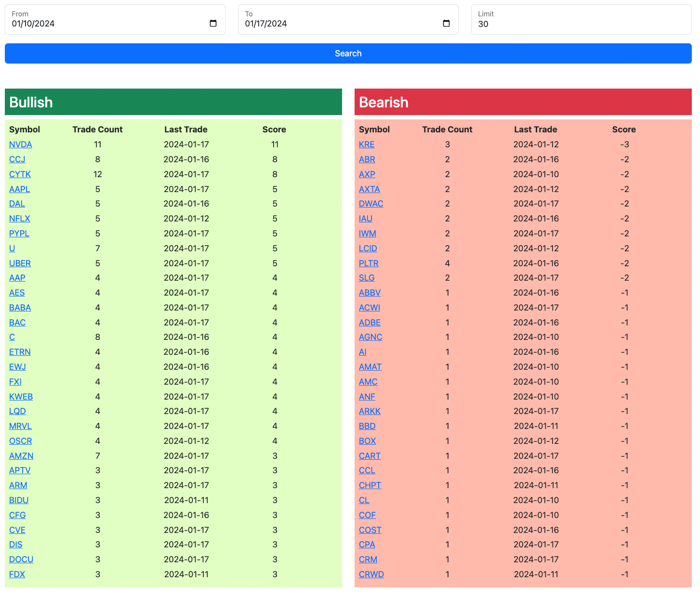The height and width of the screenshot is (596, 700).
Task: Open the COST symbol link
Action: tap(370, 530)
